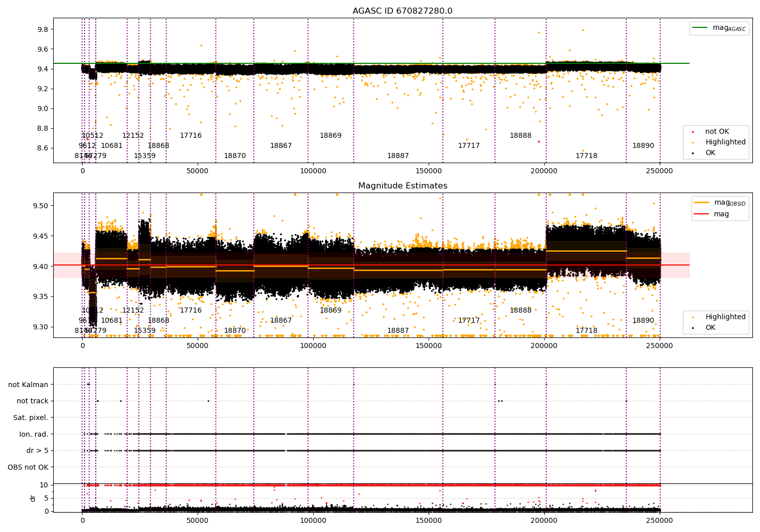This screenshot has height=532, width=760.
Task: Click the 'Ion. rad.' row label
Action: pyautogui.click(x=34, y=435)
